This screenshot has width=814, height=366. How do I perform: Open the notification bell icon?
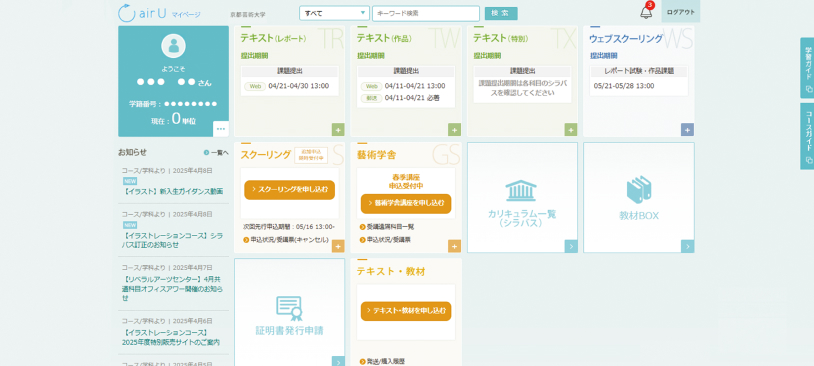646,13
